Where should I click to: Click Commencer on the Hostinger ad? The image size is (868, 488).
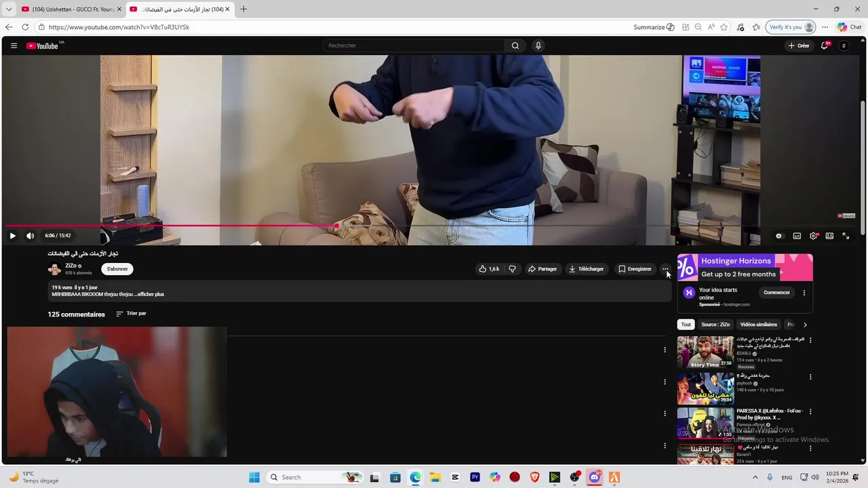tap(776, 293)
